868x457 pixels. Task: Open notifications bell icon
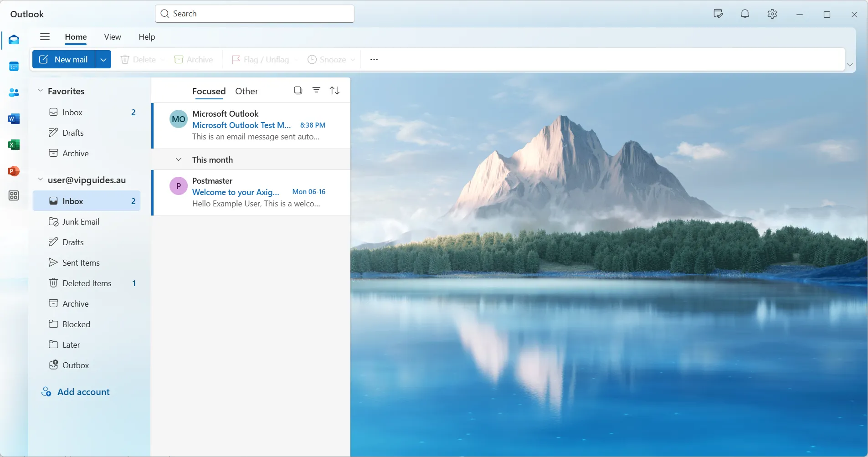[745, 14]
